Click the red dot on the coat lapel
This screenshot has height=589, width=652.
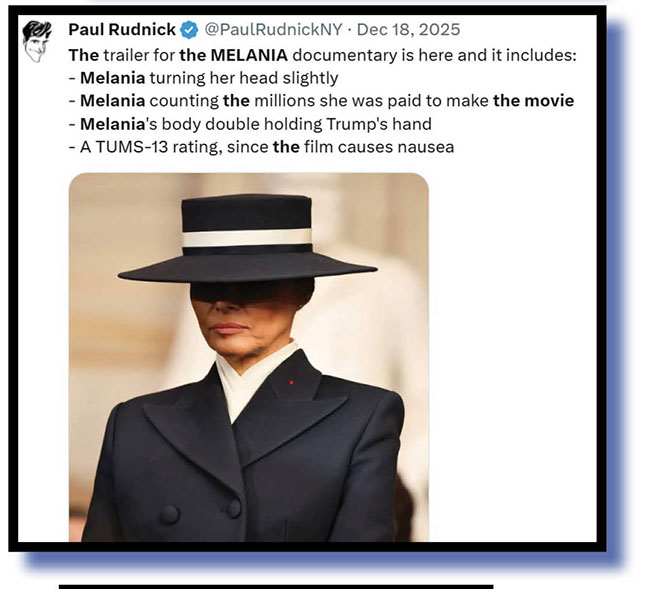(x=291, y=382)
